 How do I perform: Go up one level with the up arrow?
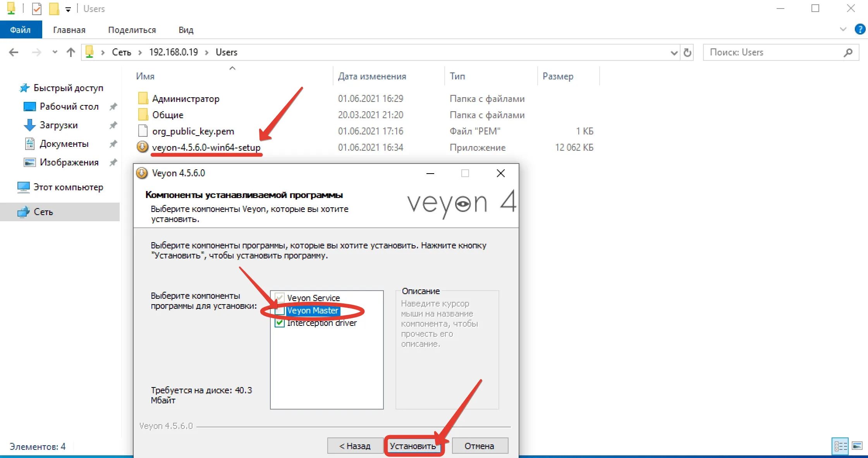pos(70,52)
